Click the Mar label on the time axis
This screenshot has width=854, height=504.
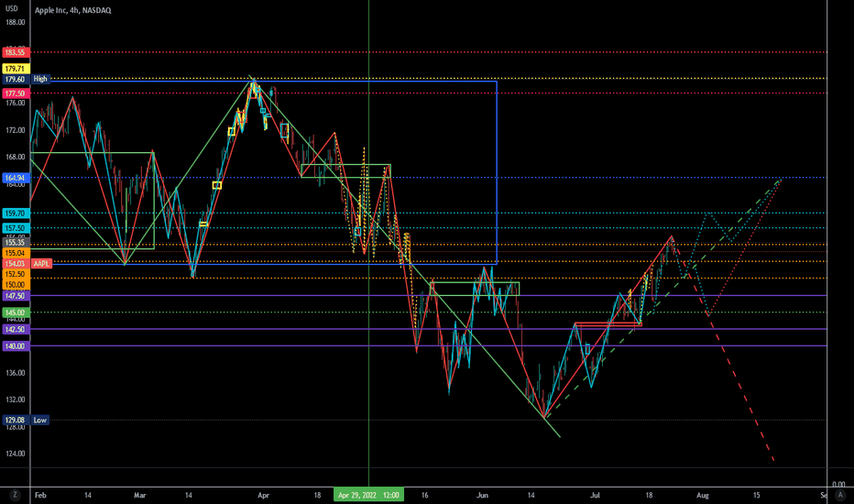click(x=140, y=495)
